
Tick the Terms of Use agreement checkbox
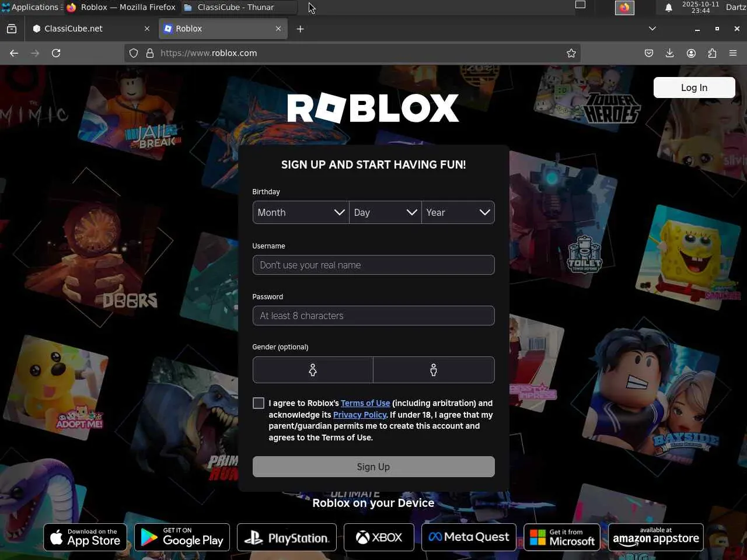pos(259,403)
